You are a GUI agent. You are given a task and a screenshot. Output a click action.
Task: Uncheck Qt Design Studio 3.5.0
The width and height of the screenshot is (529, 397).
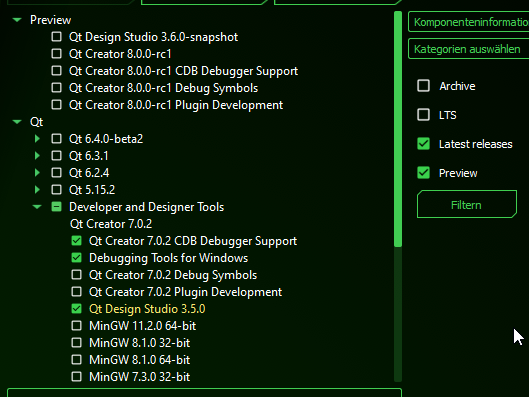point(77,309)
